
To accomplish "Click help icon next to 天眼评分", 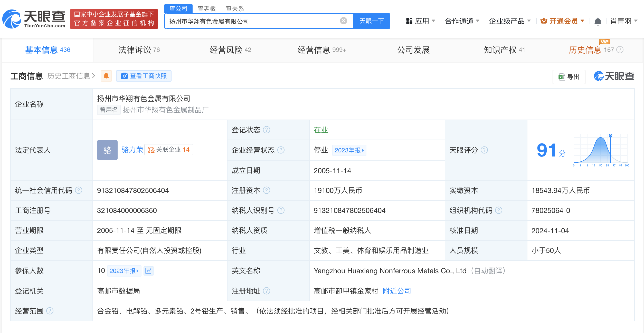I will point(484,150).
